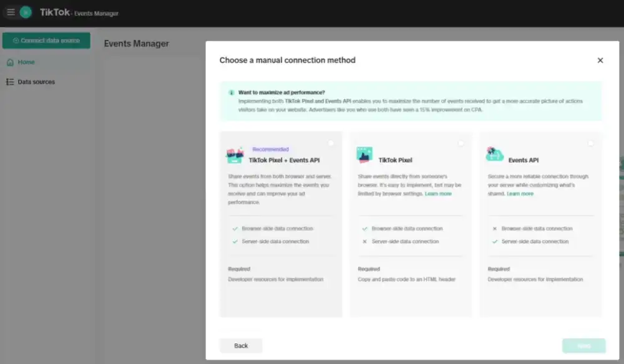Click 'Copy and paste code to an HTML header'

(x=406, y=279)
